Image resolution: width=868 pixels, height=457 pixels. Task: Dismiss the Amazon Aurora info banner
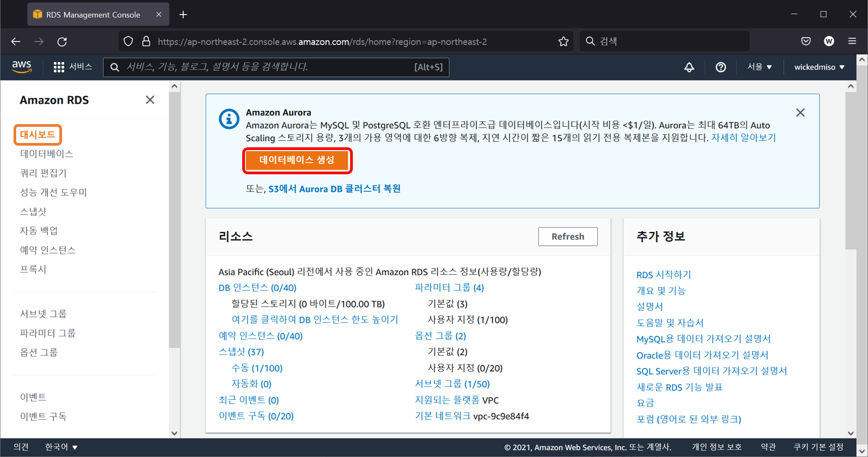point(800,112)
